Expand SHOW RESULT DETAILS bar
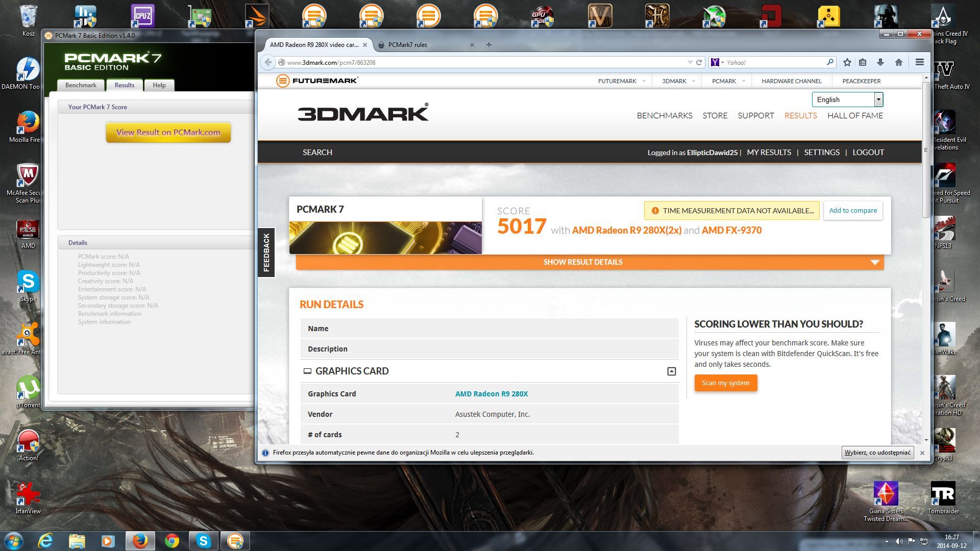Viewport: 980px width, 551px height. point(590,262)
